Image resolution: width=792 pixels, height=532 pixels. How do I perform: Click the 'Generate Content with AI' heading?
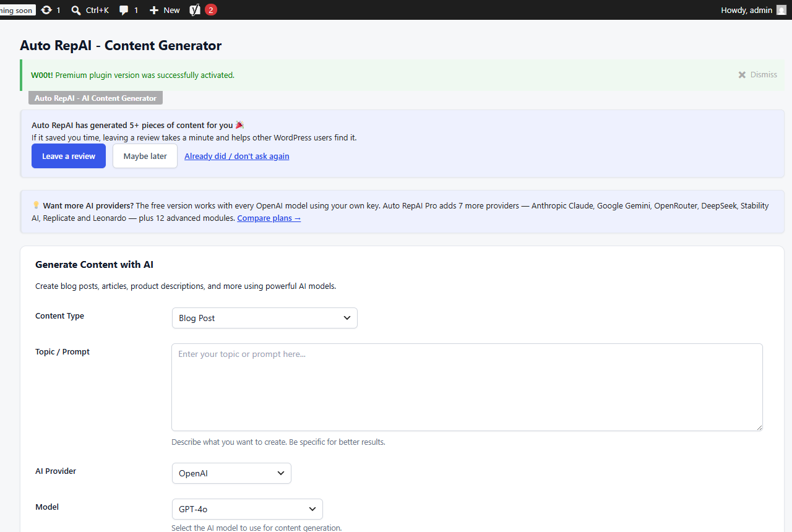tap(95, 265)
